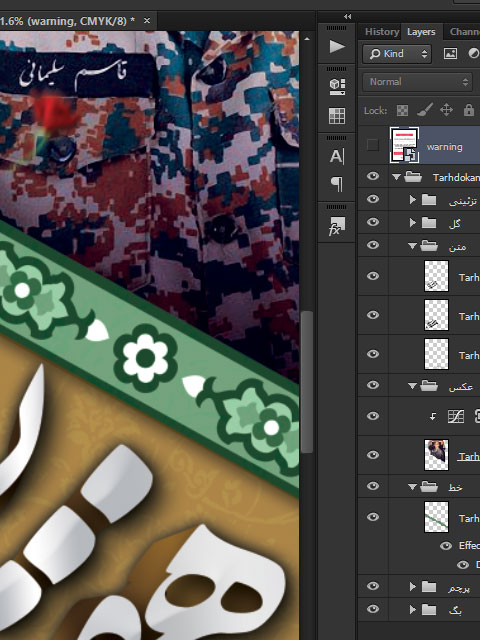
Task: Hide the تزئینی group
Action: [373, 199]
